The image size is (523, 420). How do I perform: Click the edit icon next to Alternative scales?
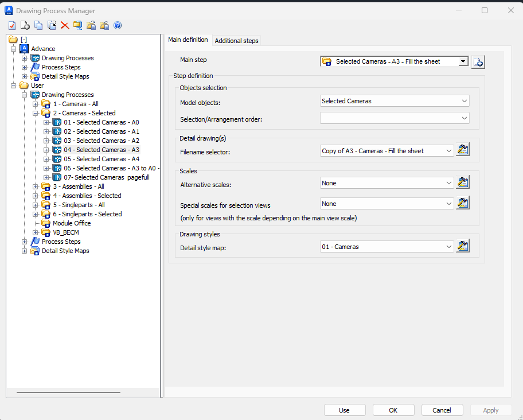(x=462, y=182)
